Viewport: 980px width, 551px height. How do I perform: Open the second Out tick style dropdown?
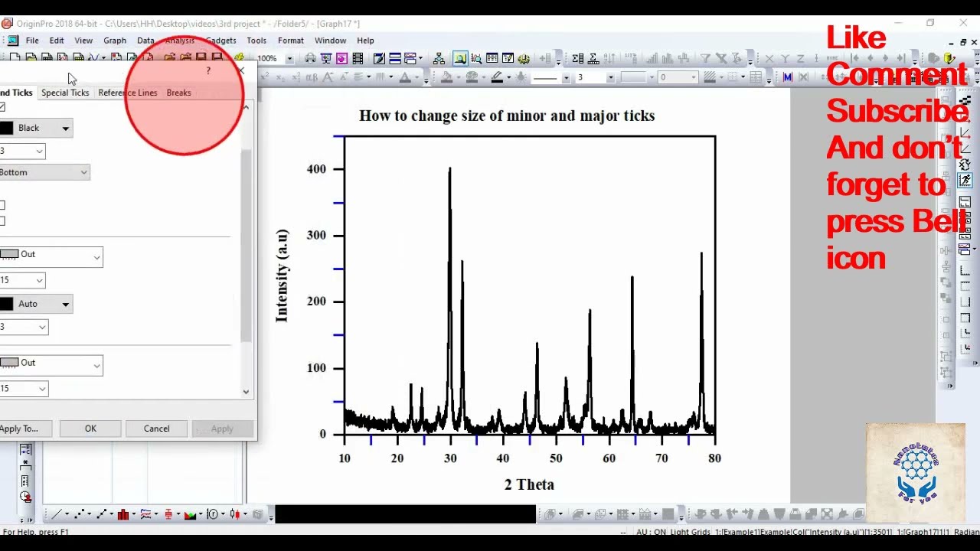[x=96, y=366]
